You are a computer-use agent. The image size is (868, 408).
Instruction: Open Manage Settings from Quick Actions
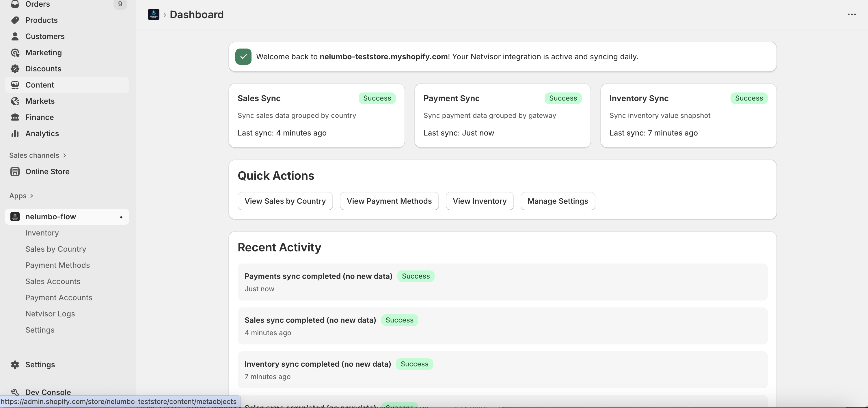[557, 201]
